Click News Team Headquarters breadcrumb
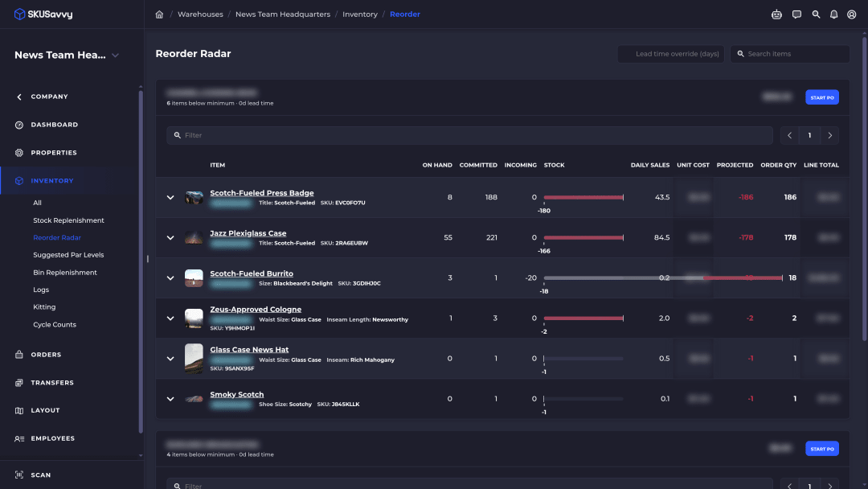The height and width of the screenshot is (489, 868). (x=283, y=14)
